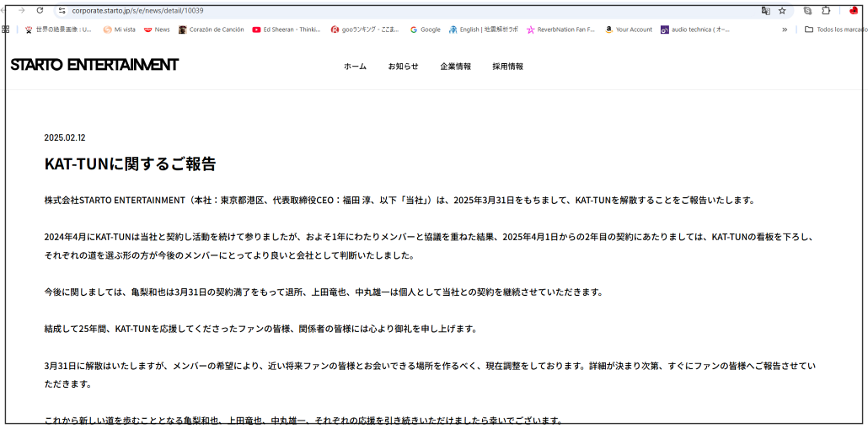Open 採用情報 in site navigation

(507, 67)
